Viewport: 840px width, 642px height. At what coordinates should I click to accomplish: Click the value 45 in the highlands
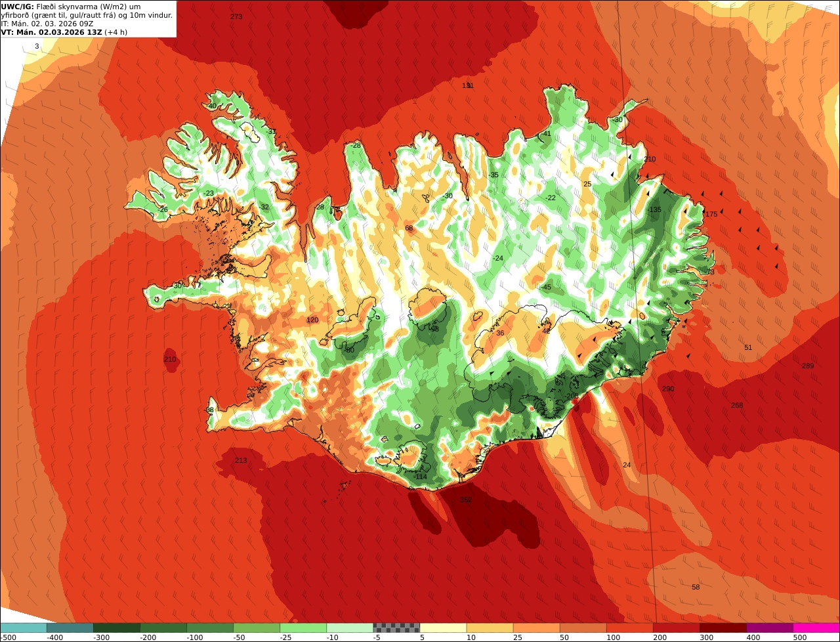(547, 288)
